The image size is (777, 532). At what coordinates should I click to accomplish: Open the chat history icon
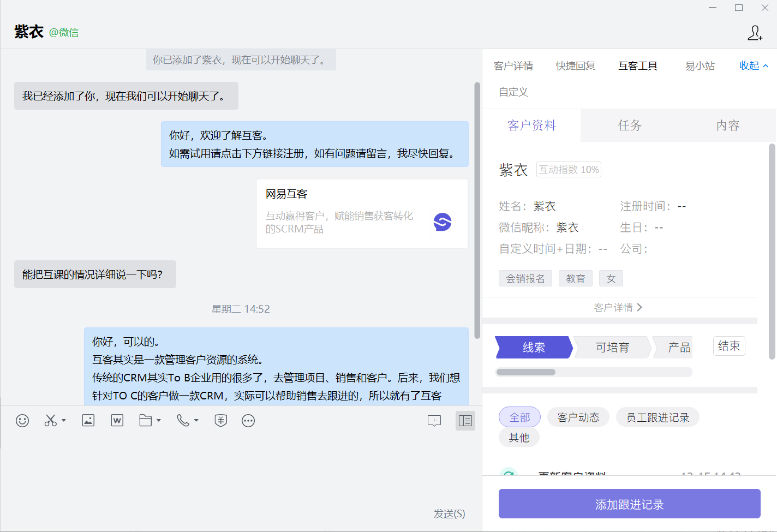[x=434, y=421]
